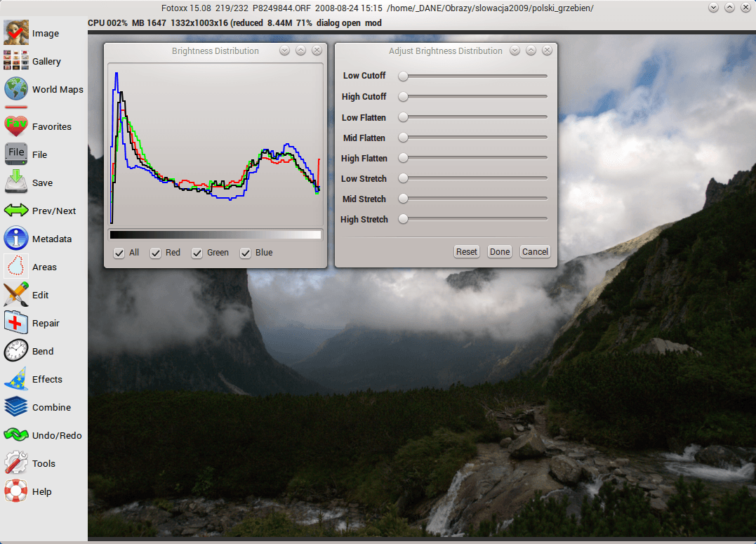The width and height of the screenshot is (756, 544).
Task: Toggle the Red channel checkbox
Action: 155,253
